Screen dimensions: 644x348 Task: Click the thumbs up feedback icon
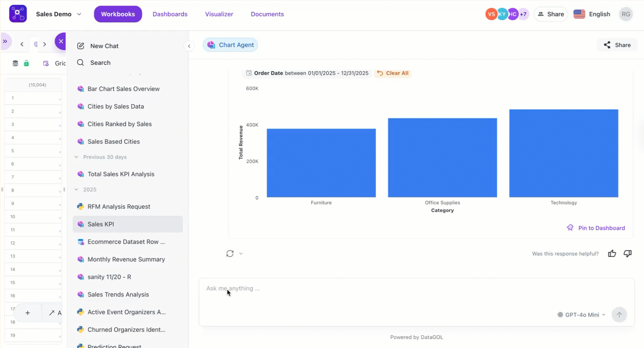tap(612, 254)
